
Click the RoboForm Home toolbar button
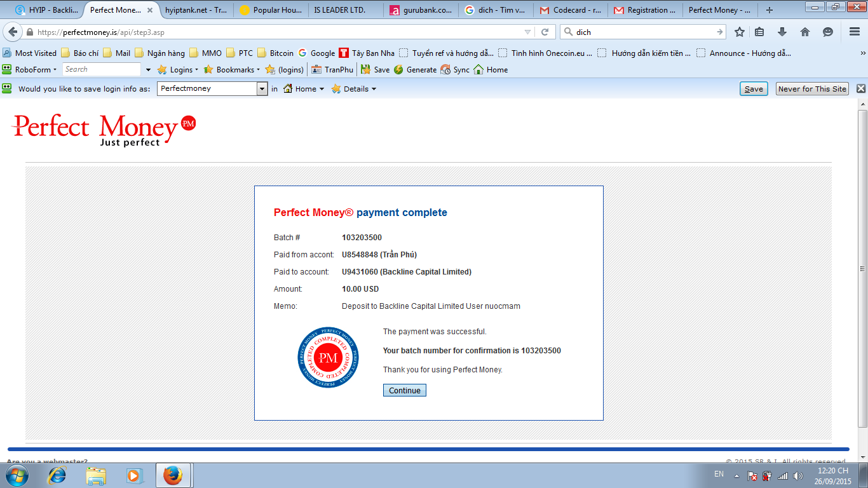click(x=491, y=69)
